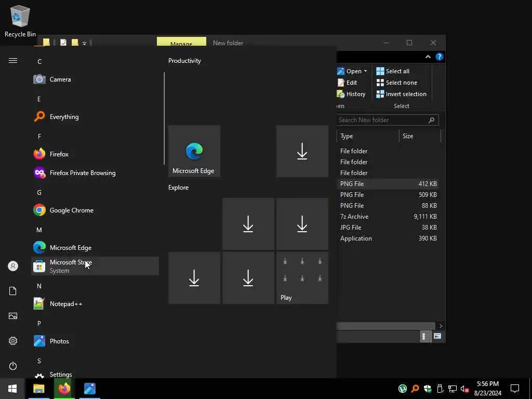Launch the Photos app from the list
The width and height of the screenshot is (532, 399).
[x=95, y=341]
